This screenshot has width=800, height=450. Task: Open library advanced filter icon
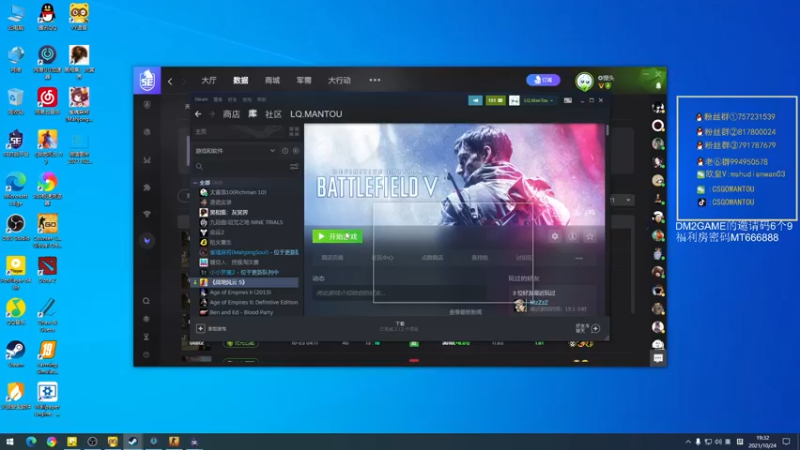pyautogui.click(x=294, y=166)
